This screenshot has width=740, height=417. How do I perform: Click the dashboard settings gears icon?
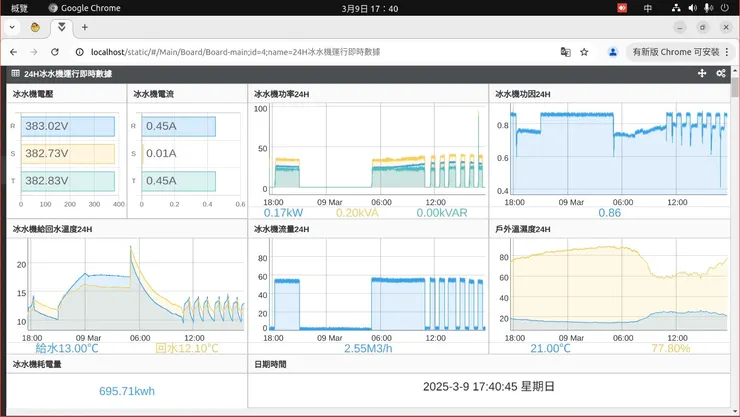(721, 73)
